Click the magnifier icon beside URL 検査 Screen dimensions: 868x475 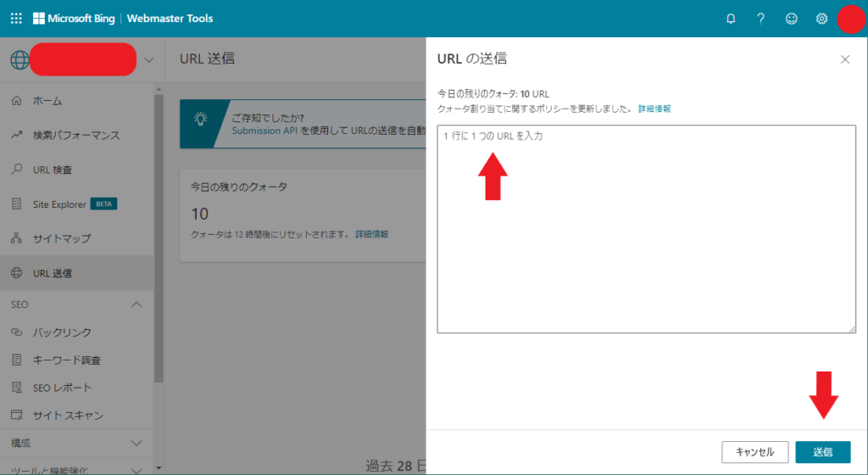[x=17, y=169]
